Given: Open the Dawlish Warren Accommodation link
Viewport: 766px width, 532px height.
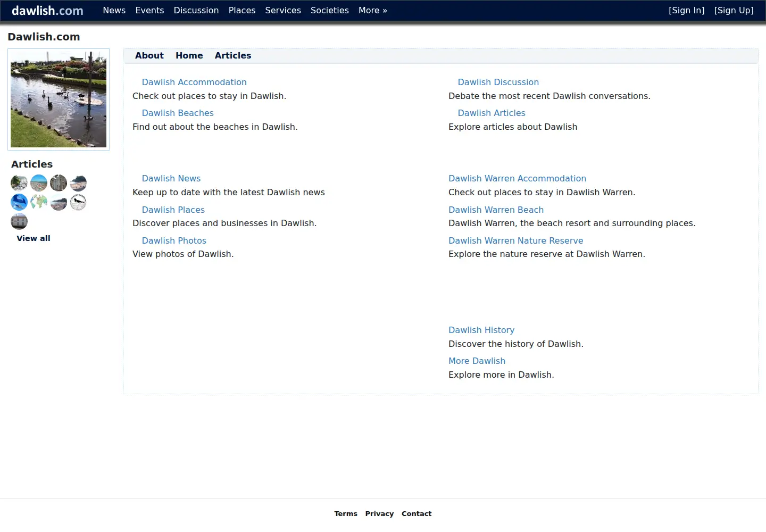Looking at the screenshot, I should point(517,178).
